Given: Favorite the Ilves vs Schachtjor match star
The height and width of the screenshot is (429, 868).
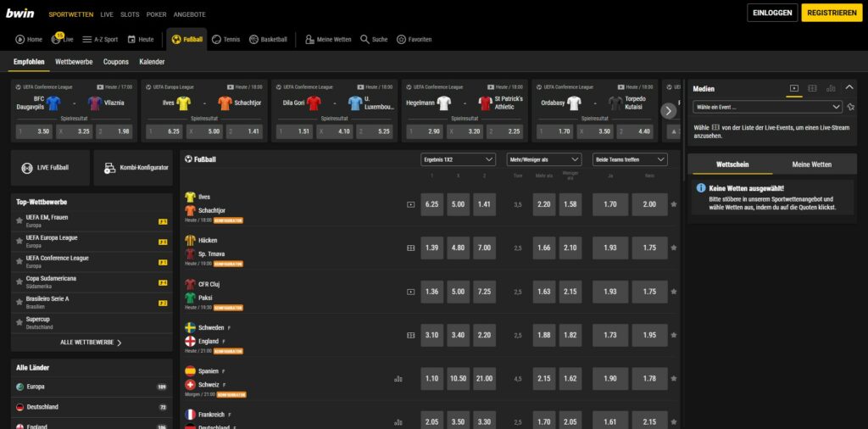Looking at the screenshot, I should tap(674, 204).
